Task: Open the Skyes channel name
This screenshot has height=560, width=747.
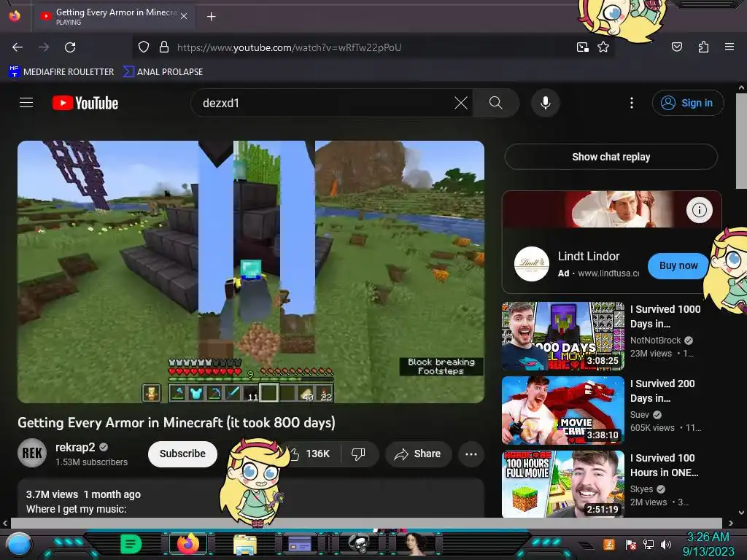Action: click(x=641, y=489)
